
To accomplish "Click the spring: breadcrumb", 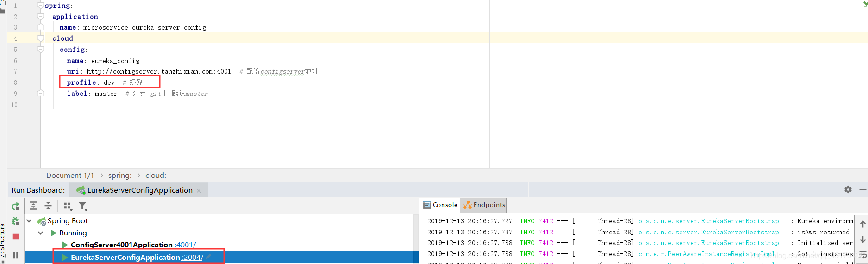I will pos(120,176).
